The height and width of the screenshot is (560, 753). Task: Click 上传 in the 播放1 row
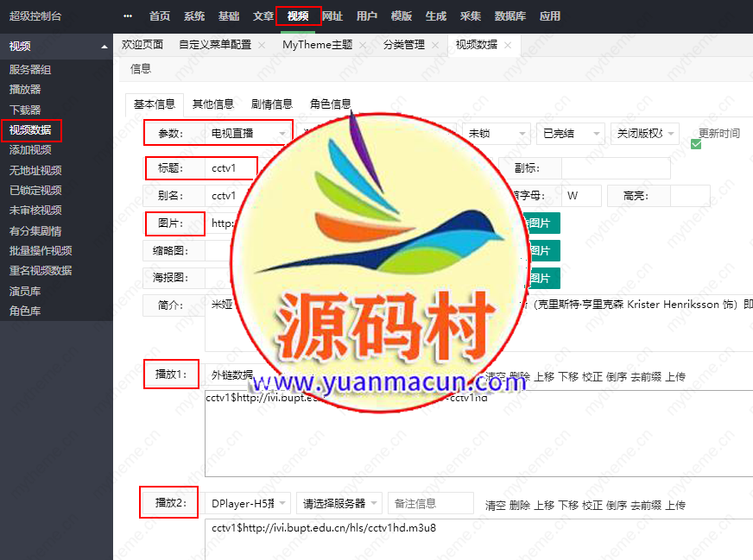(x=674, y=376)
